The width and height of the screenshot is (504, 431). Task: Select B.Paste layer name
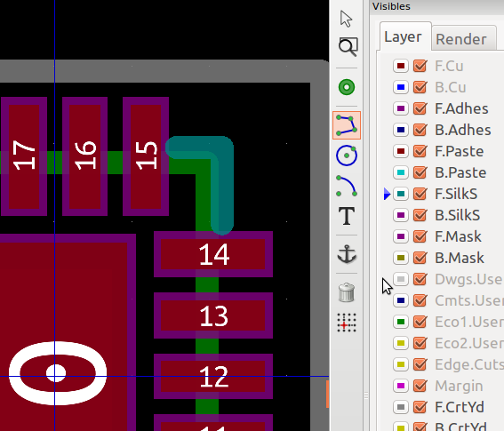point(460,172)
